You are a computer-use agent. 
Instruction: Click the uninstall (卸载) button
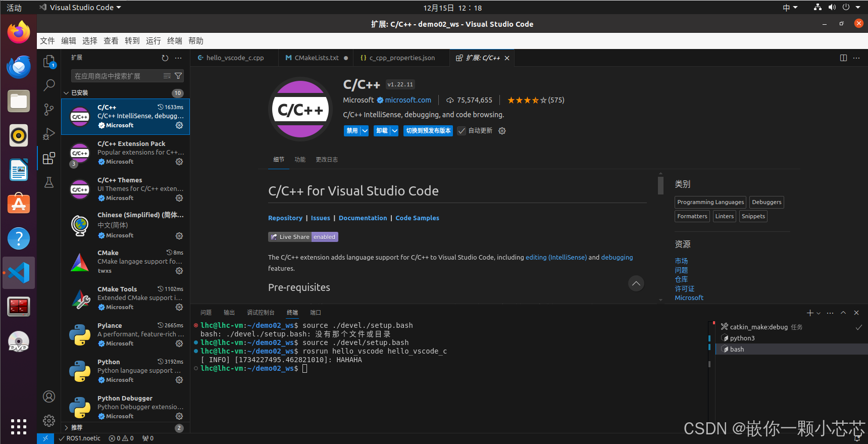click(382, 131)
